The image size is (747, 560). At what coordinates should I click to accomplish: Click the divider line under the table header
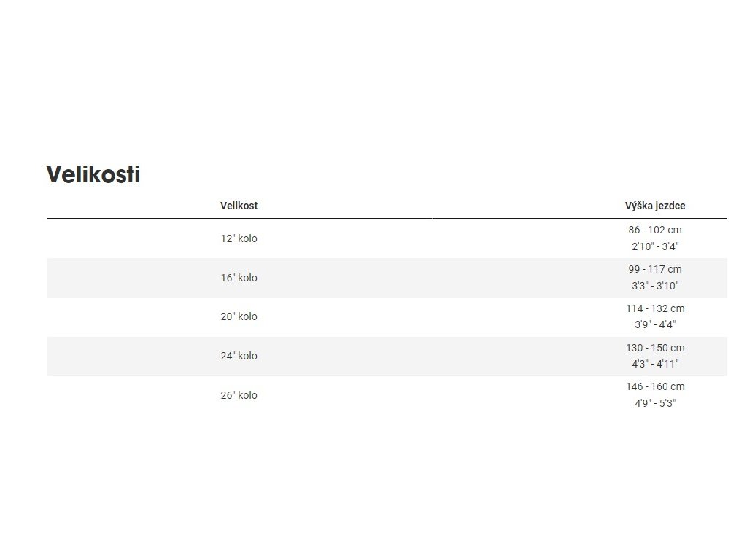click(x=387, y=218)
